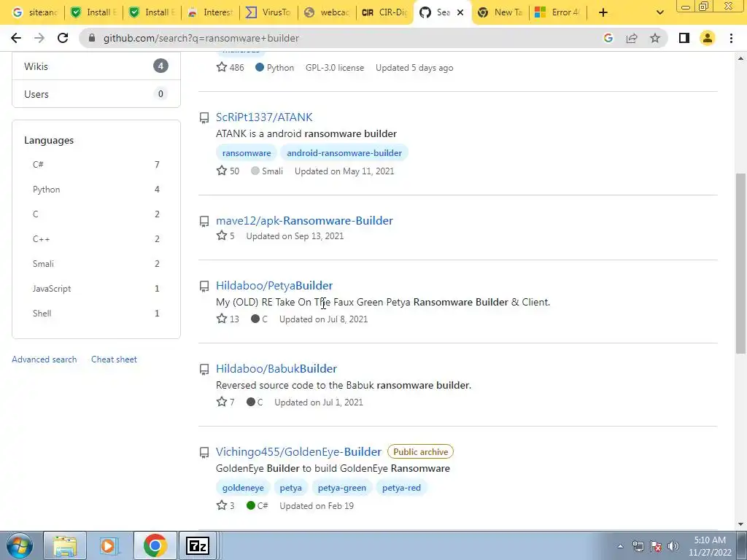The width and height of the screenshot is (747, 560).
Task: Open the Chrome profile avatar
Action: 708,38
